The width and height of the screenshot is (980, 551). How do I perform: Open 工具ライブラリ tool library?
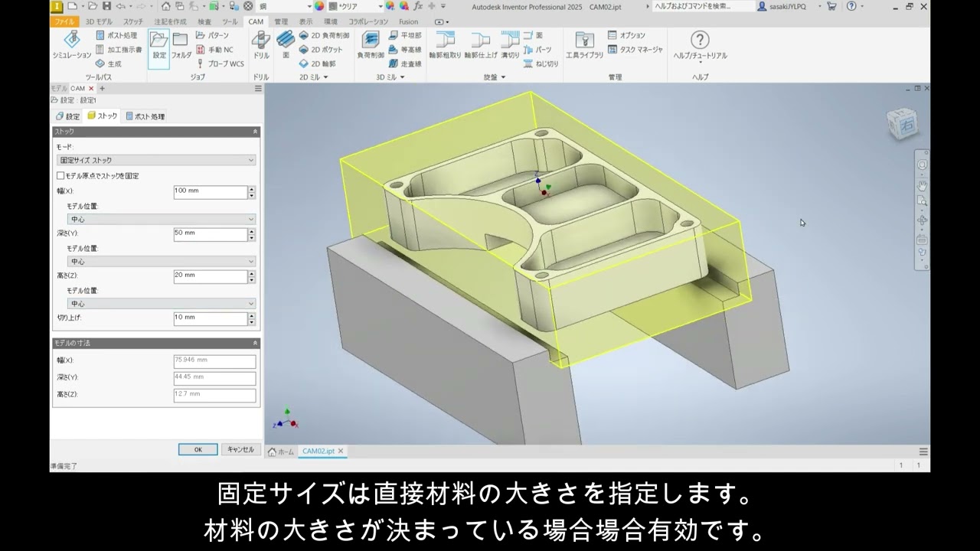pos(584,46)
